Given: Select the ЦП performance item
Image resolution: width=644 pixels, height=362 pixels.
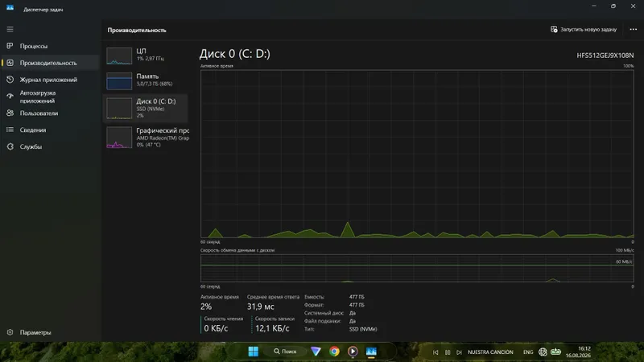Looking at the screenshot, I should click(x=146, y=56).
